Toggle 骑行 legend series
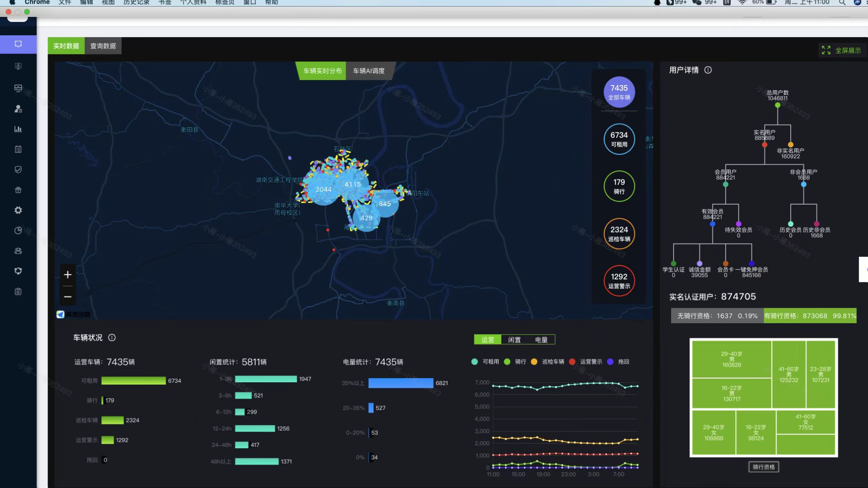Viewport: 868px width, 488px height. click(x=515, y=362)
